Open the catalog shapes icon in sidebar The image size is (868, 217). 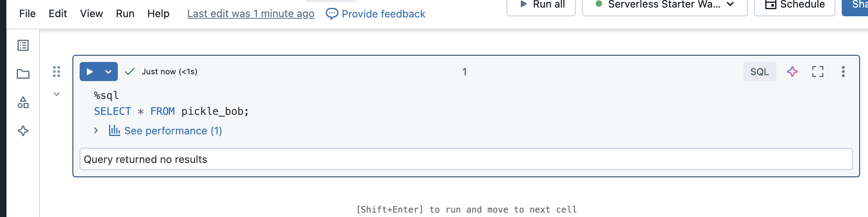[23, 103]
